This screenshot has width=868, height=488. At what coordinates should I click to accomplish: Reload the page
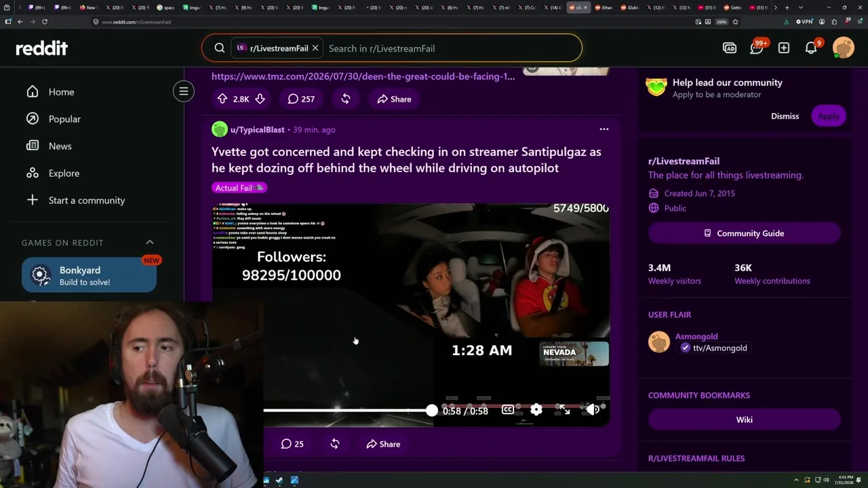[x=45, y=22]
